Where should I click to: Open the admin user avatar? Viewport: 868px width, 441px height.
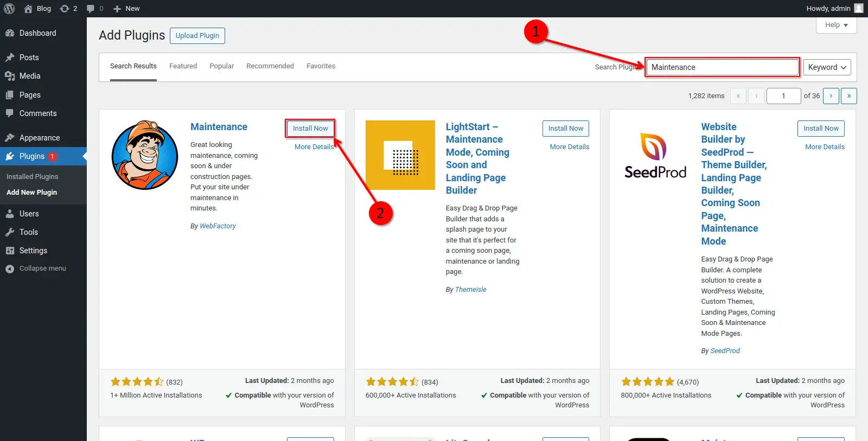pos(859,8)
